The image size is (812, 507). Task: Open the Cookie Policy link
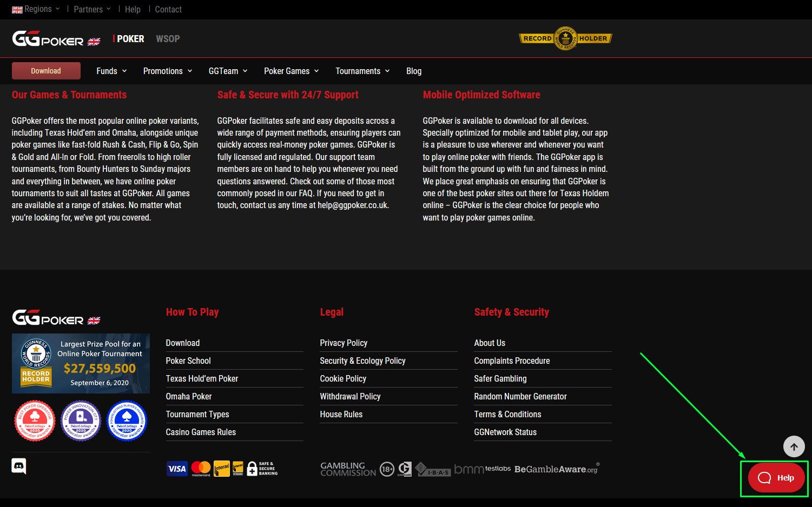343,378
